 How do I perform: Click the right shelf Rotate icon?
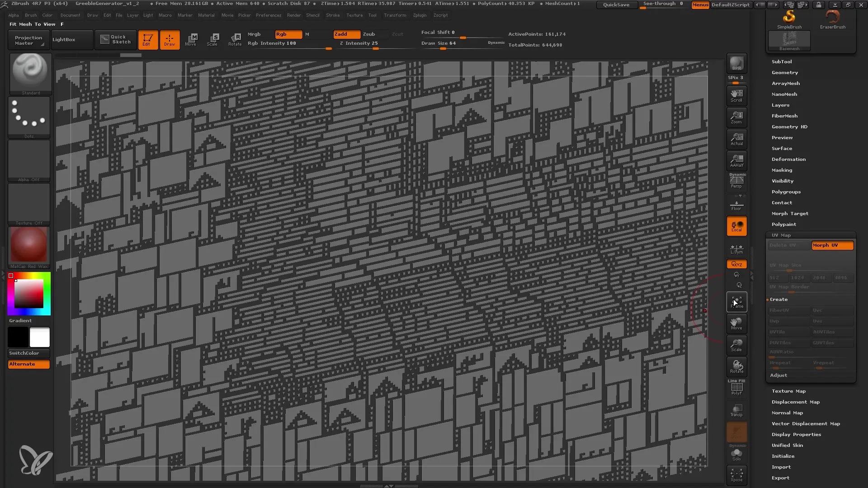(x=736, y=367)
